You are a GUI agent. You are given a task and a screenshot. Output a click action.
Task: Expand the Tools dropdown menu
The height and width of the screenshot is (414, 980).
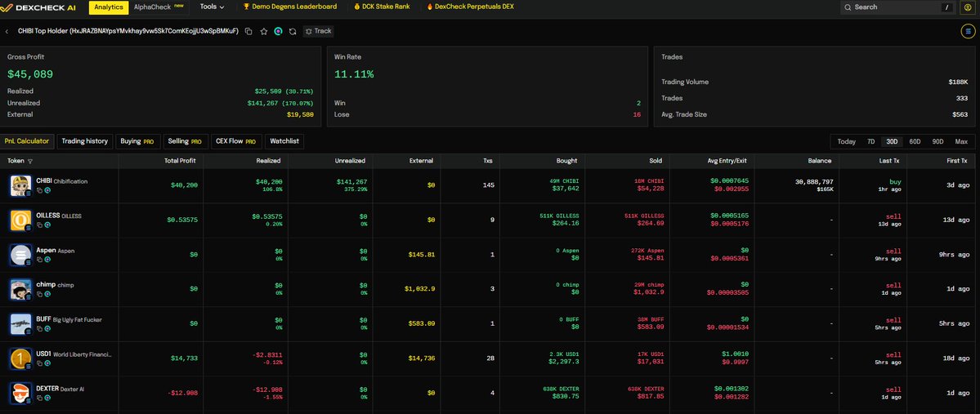pyautogui.click(x=212, y=7)
